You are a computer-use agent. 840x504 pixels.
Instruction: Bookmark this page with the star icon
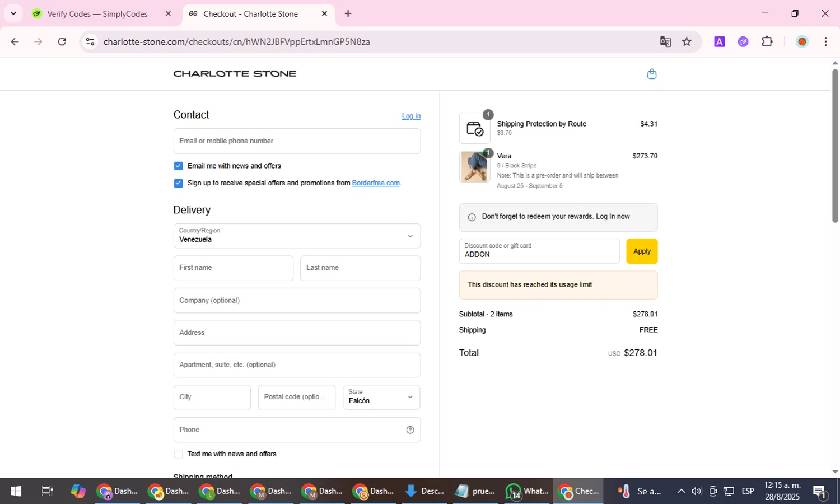(687, 41)
